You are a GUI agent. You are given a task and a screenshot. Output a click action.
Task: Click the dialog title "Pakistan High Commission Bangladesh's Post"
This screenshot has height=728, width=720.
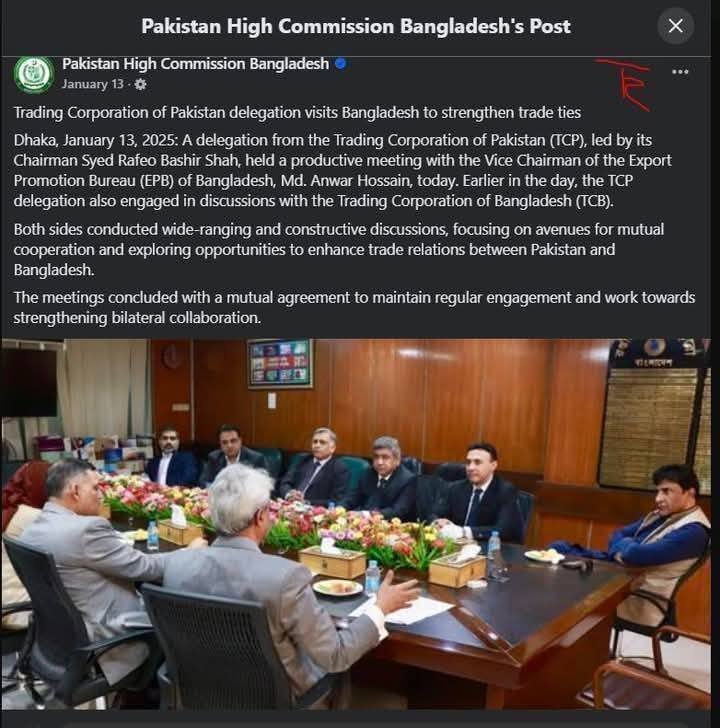tap(356, 26)
